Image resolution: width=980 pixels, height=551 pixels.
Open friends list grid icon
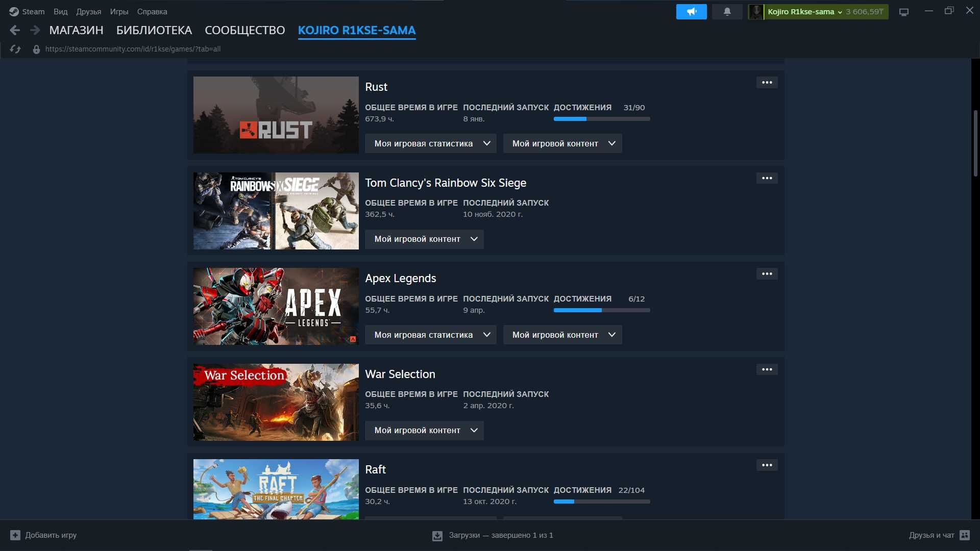[x=965, y=535]
